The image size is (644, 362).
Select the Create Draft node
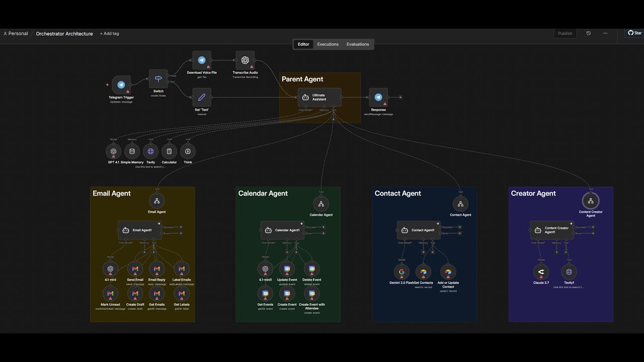point(135,294)
